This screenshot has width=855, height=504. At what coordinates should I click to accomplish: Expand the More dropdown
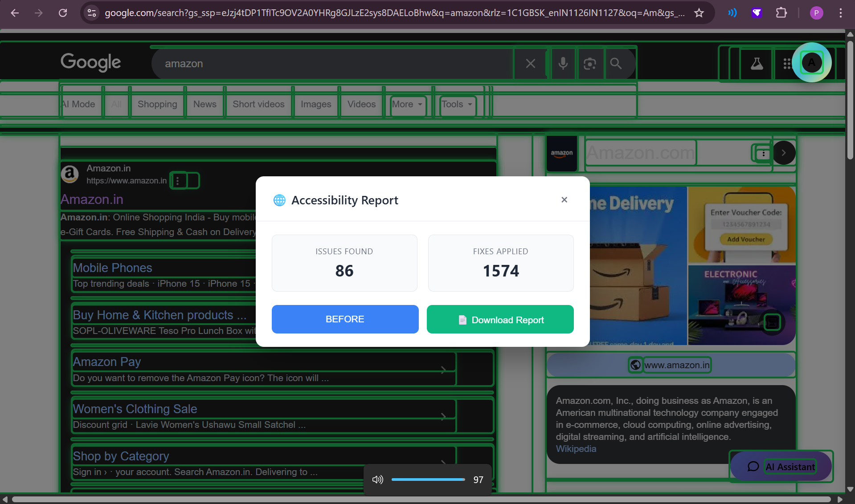tap(407, 104)
